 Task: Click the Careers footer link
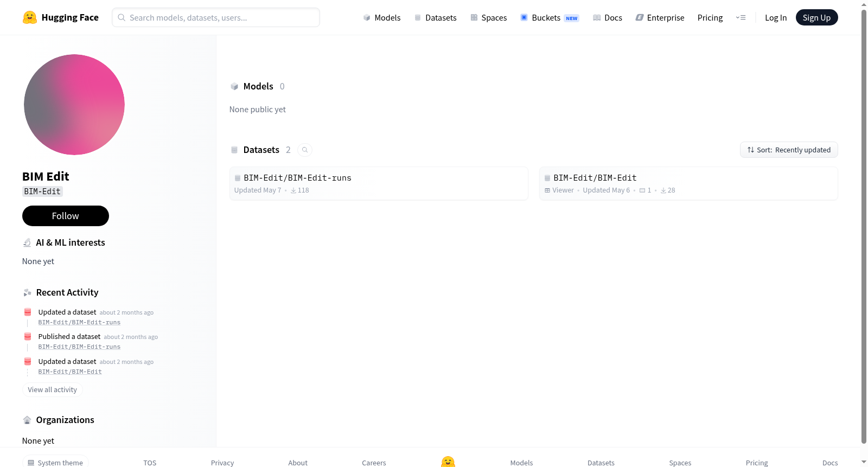(x=374, y=463)
